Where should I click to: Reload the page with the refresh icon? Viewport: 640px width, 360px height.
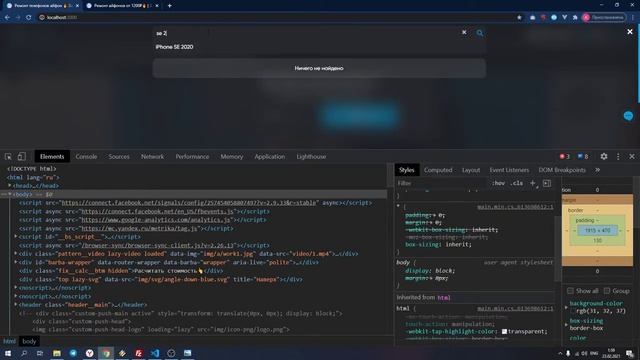click(x=29, y=18)
